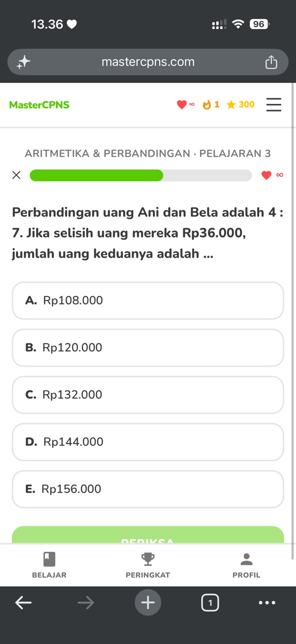The width and height of the screenshot is (296, 644).
Task: Open new tab with plus button
Action: tap(148, 603)
